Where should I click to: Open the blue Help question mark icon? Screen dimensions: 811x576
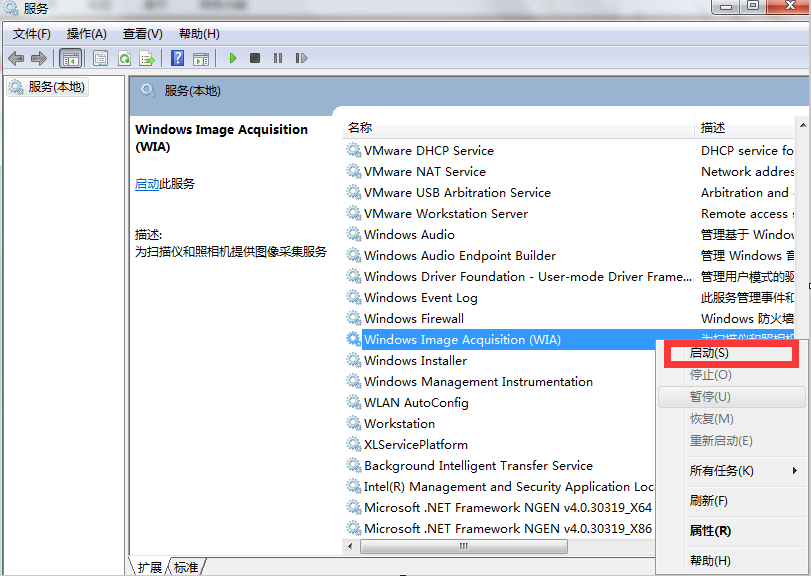click(177, 58)
